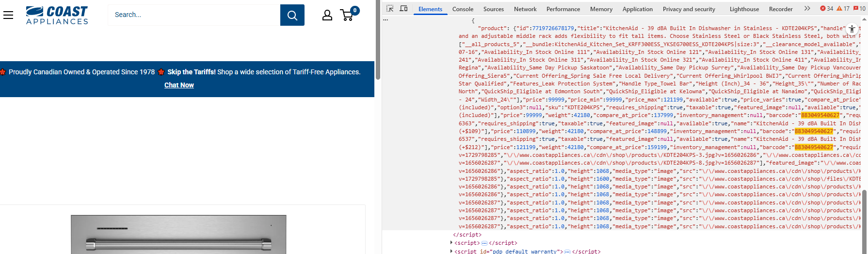Image resolution: width=868 pixels, height=254 pixels.
Task: Switch to the Elements tab
Action: [x=430, y=9]
